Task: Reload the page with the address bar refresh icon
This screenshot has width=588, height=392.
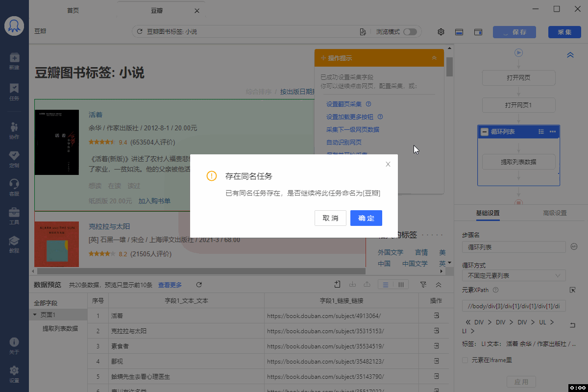Action: (140, 31)
